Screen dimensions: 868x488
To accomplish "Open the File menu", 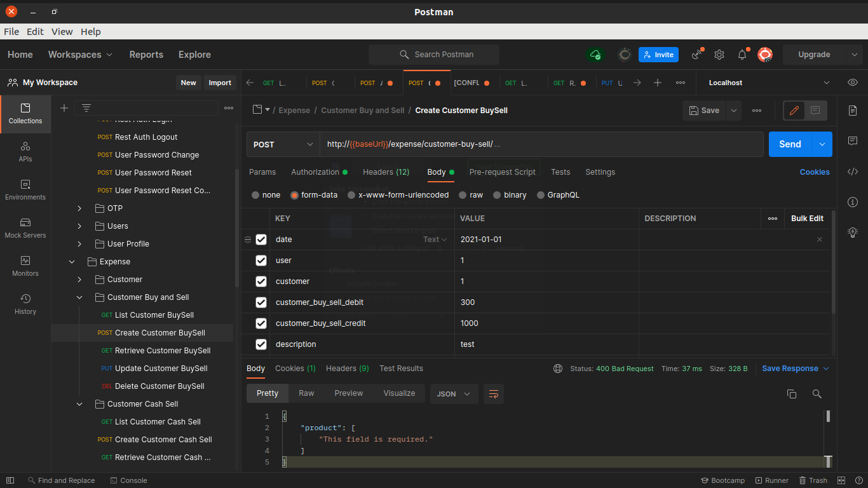I will pyautogui.click(x=11, y=32).
